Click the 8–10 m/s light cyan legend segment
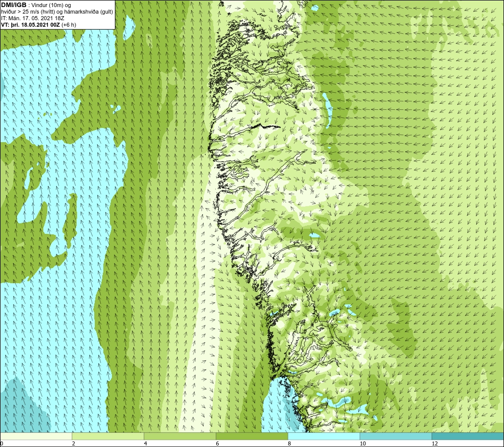Viewport: 504px width, 447px height. click(324, 436)
